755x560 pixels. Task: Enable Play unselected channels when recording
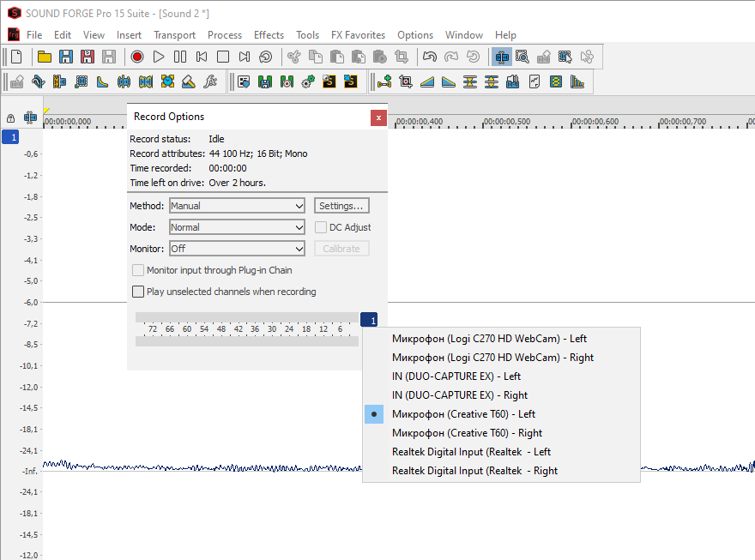click(x=138, y=292)
